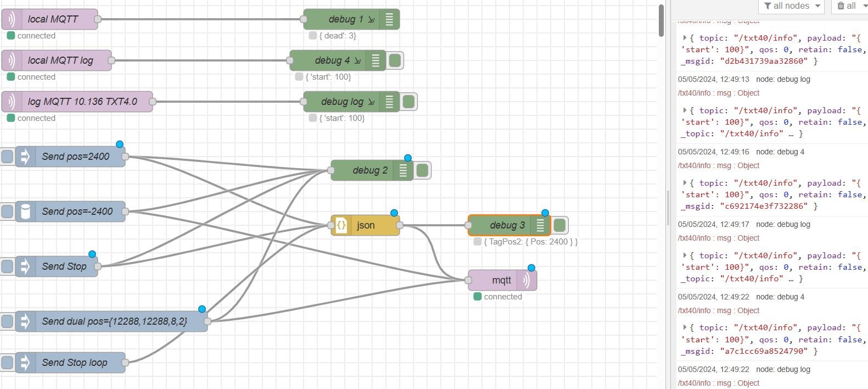Viewport: 868px width, 389px height.
Task: Toggle debug log node output on/off
Action: pyautogui.click(x=408, y=102)
